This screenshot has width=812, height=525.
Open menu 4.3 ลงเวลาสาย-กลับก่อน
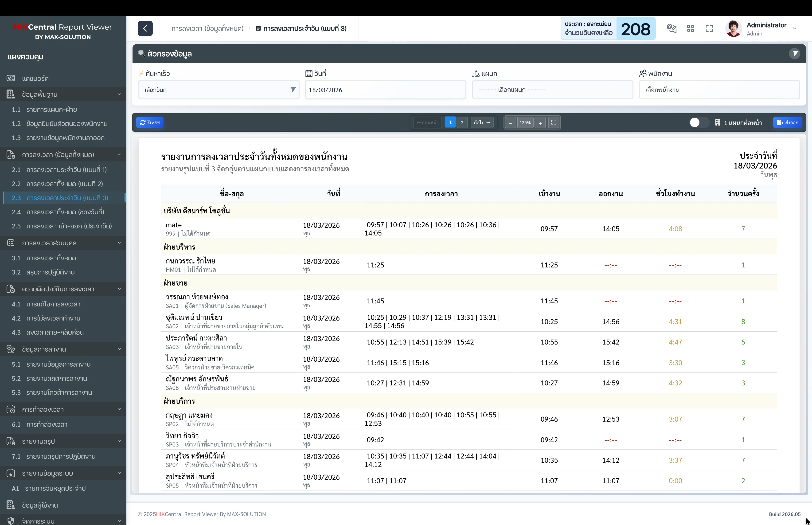pyautogui.click(x=55, y=332)
